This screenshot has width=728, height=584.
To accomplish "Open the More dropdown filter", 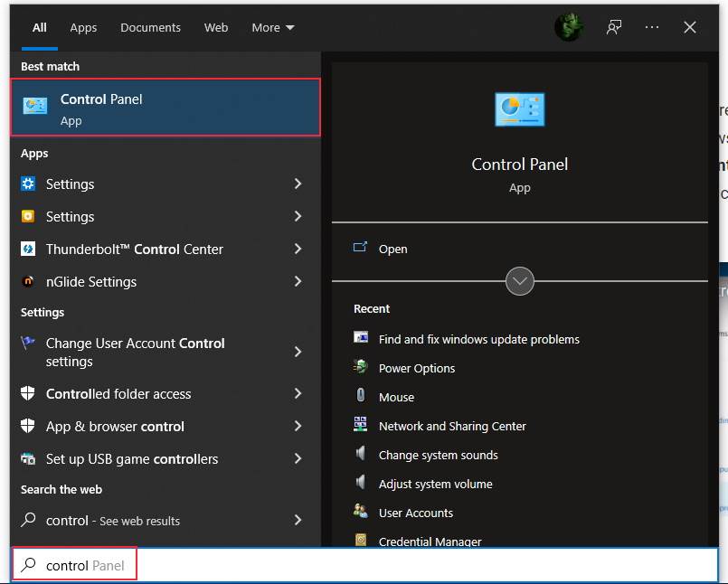I will point(273,28).
